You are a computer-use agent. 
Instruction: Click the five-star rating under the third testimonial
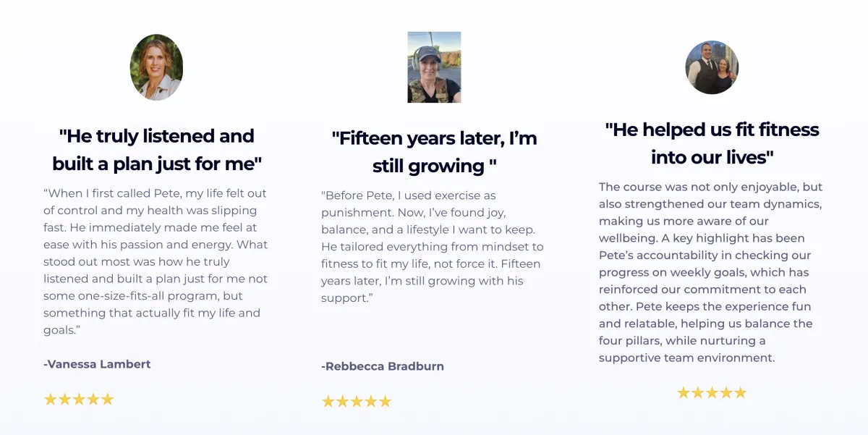pyautogui.click(x=712, y=393)
